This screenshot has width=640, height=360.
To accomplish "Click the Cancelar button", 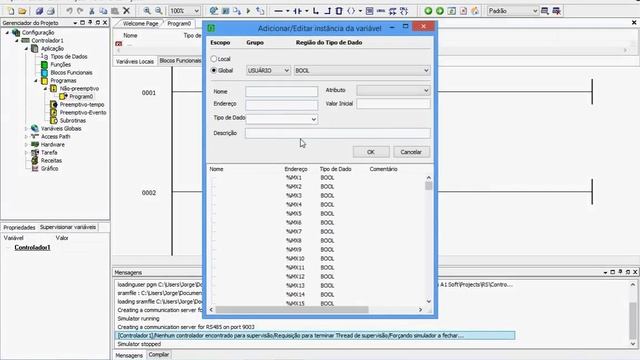I will tap(411, 152).
